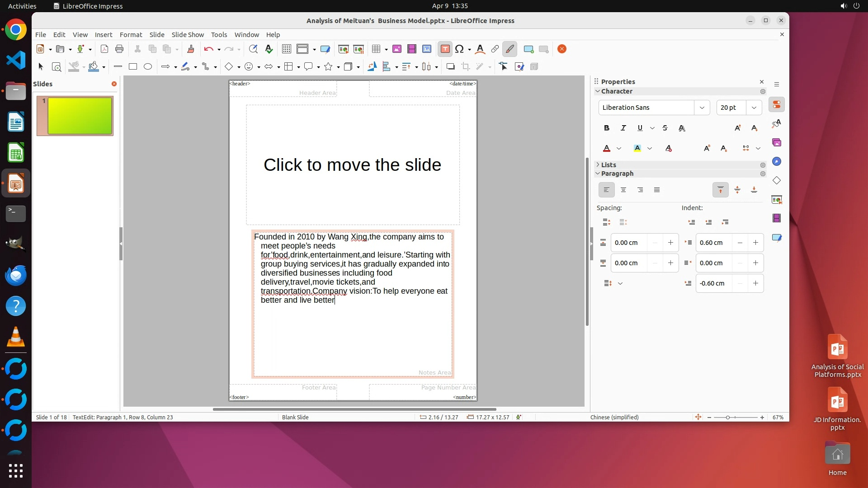The image size is (868, 488).
Task: Select the Ellipse drawing tool
Action: pyautogui.click(x=148, y=67)
